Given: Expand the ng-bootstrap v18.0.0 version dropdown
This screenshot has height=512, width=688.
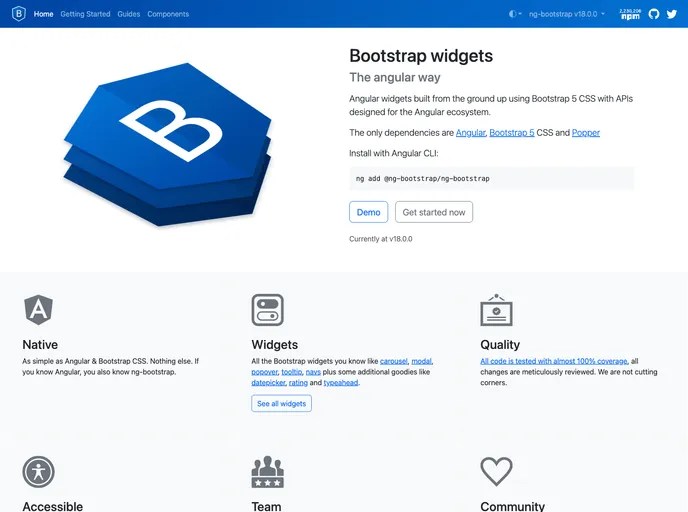Looking at the screenshot, I should coord(567,14).
